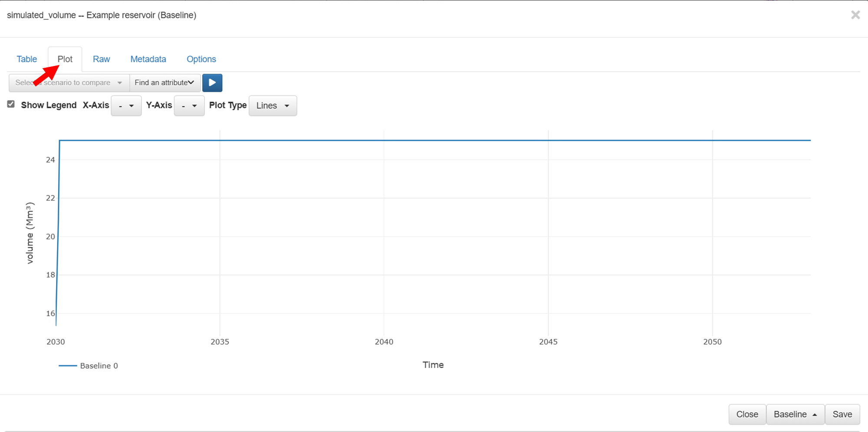Expand the Baseline scenario button

[x=795, y=414]
